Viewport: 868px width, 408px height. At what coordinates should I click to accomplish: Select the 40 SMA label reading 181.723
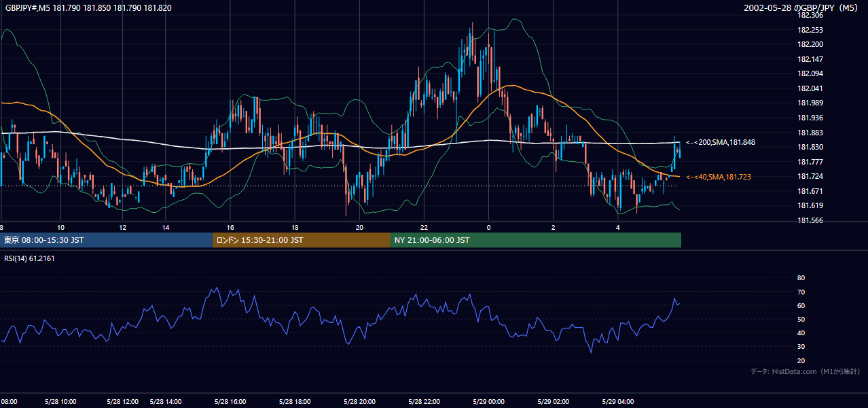(x=719, y=177)
